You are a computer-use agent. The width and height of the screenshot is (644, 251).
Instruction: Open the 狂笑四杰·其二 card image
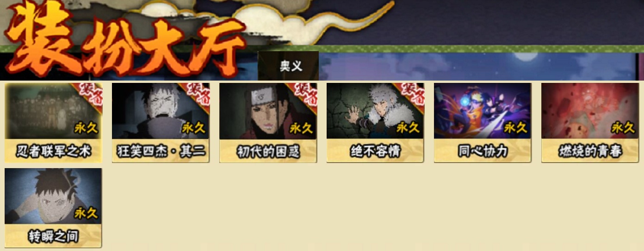(x=161, y=111)
